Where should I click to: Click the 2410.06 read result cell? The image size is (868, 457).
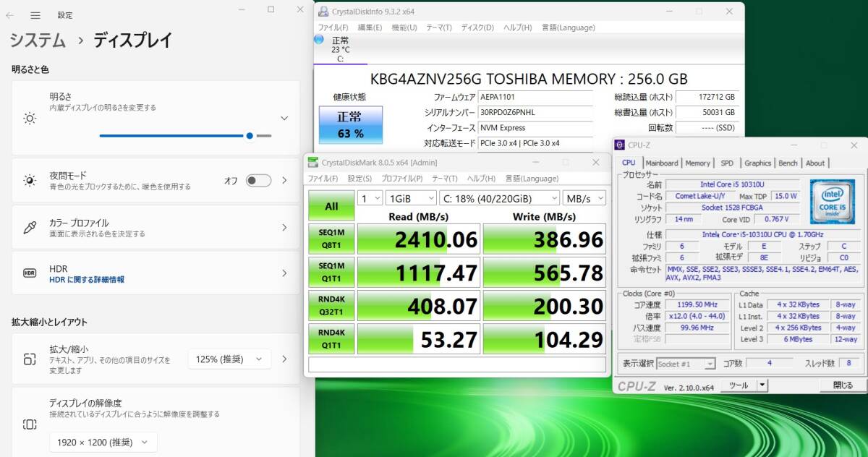(x=419, y=239)
